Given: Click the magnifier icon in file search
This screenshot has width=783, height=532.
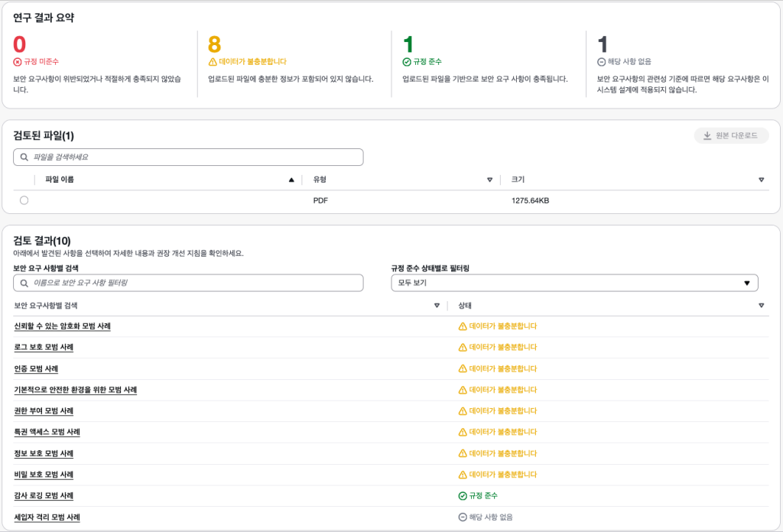Looking at the screenshot, I should click(x=24, y=157).
